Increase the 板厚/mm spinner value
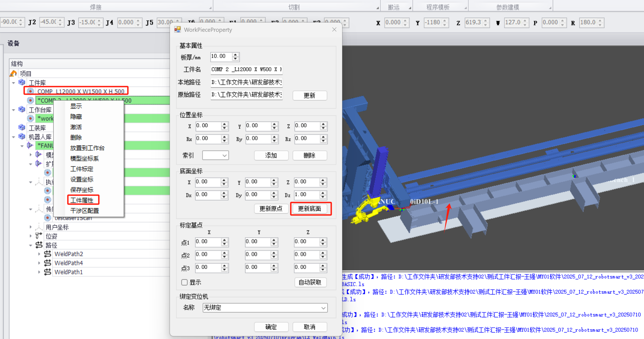This screenshot has width=644, height=339. click(236, 55)
